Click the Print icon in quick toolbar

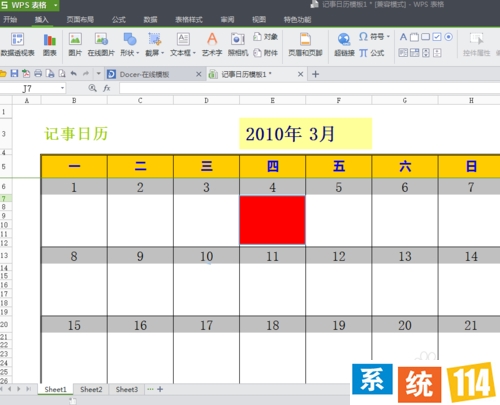(38, 74)
